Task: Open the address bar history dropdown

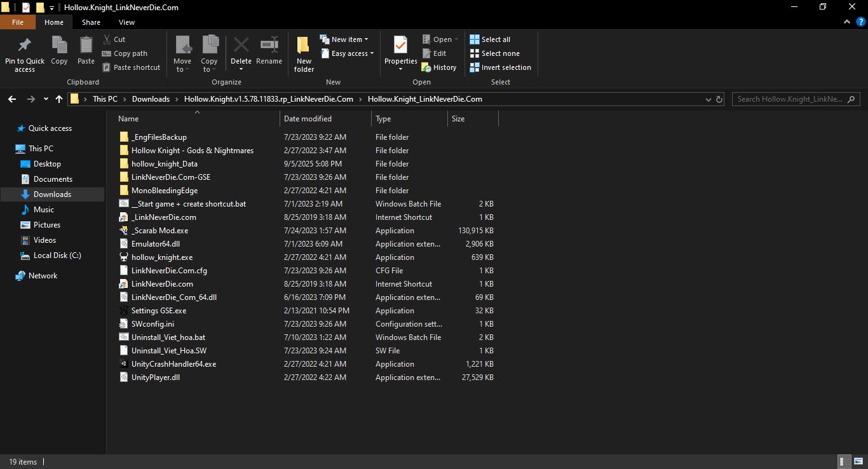Action: click(709, 99)
